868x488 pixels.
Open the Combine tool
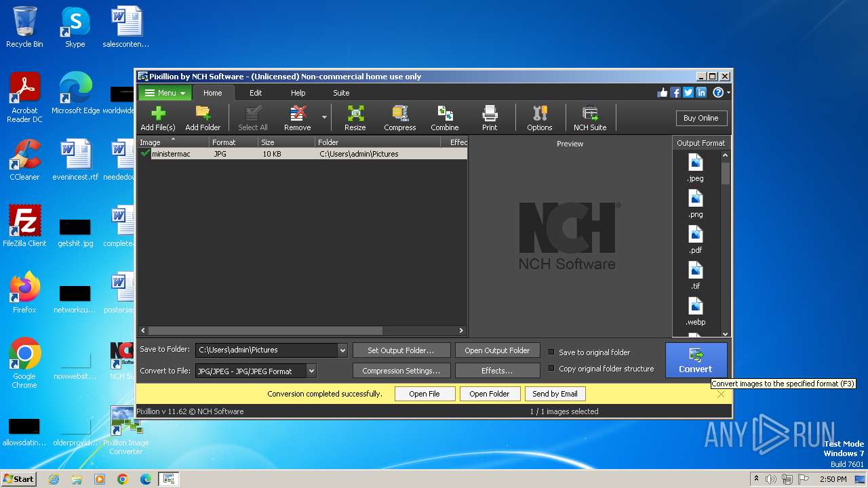(445, 118)
